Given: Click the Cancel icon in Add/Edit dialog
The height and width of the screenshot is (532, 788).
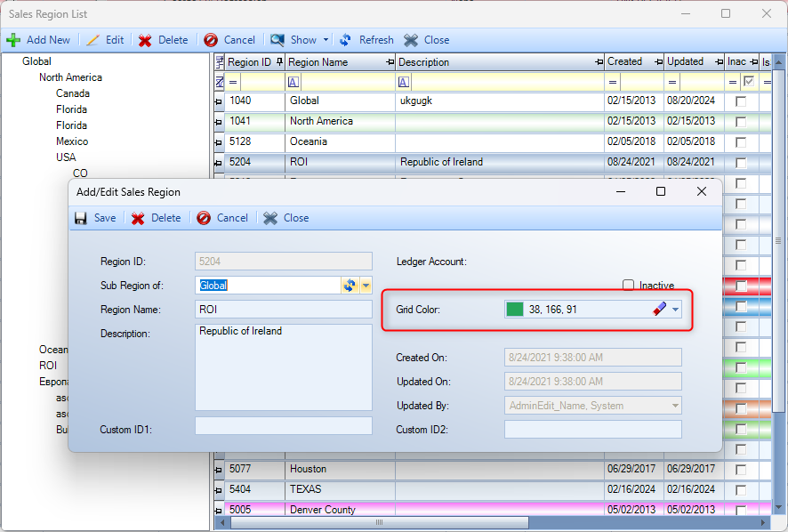Looking at the screenshot, I should point(204,218).
